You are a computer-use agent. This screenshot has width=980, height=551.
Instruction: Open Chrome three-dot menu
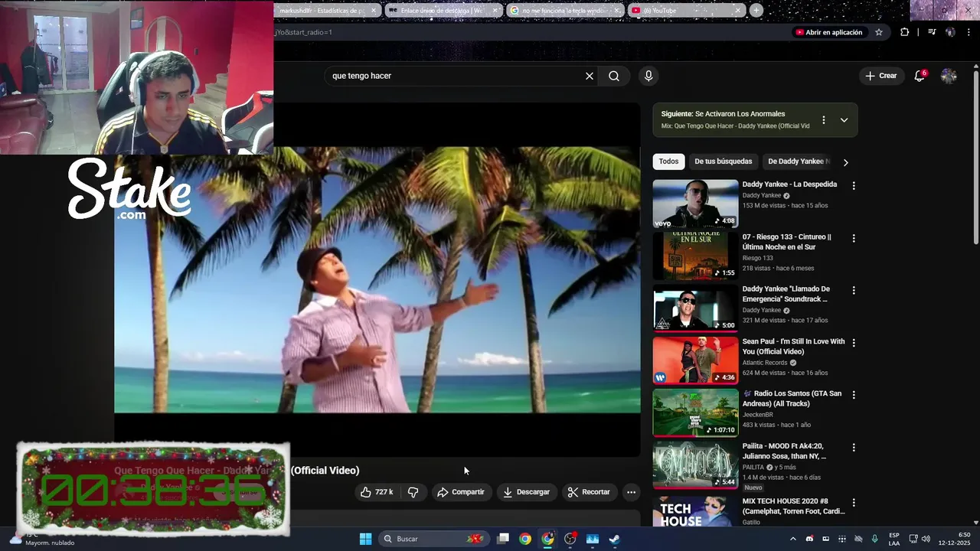click(968, 32)
